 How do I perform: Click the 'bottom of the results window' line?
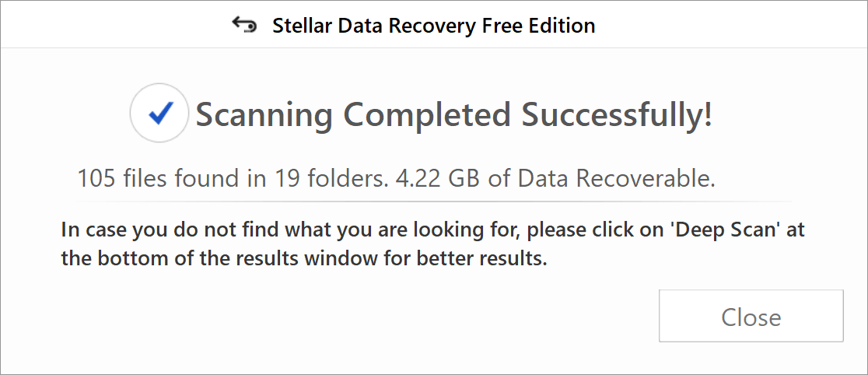tap(304, 258)
